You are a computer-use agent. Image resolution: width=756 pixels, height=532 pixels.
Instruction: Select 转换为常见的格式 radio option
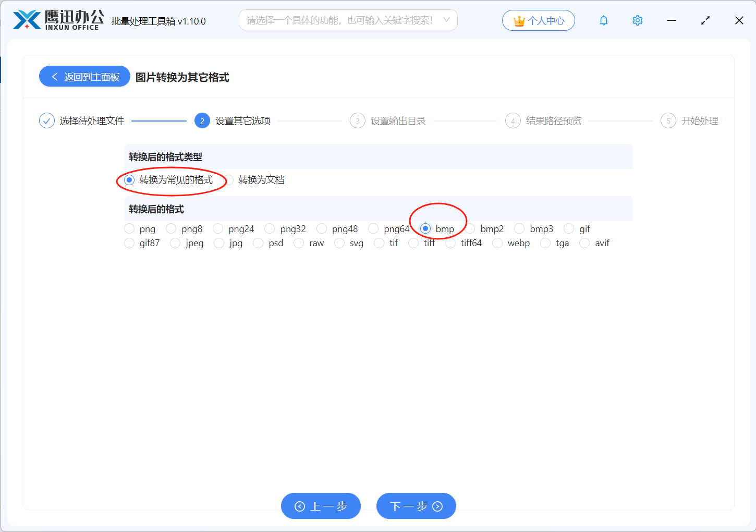pyautogui.click(x=129, y=180)
